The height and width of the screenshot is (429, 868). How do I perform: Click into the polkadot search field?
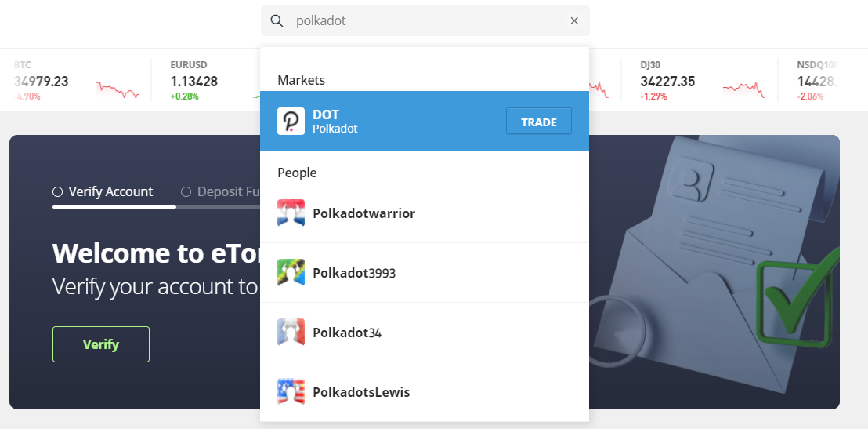(x=425, y=20)
